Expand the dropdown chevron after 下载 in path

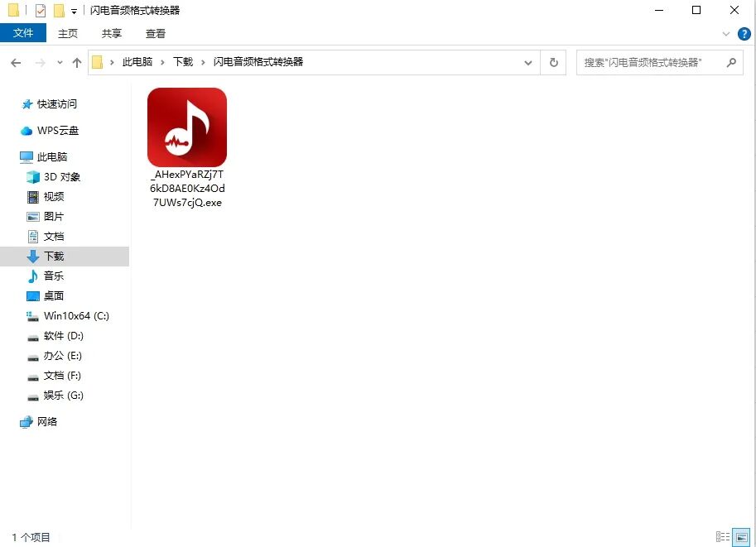tap(203, 62)
